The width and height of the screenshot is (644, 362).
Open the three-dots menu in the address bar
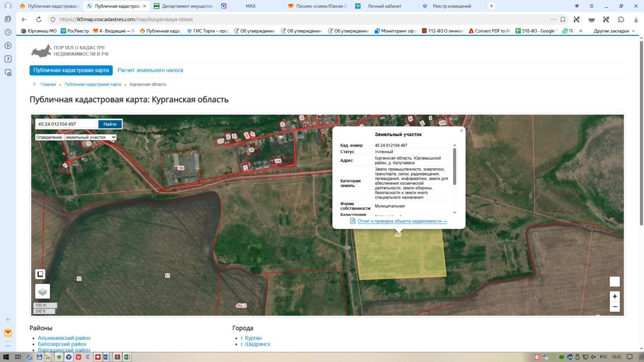point(553,19)
